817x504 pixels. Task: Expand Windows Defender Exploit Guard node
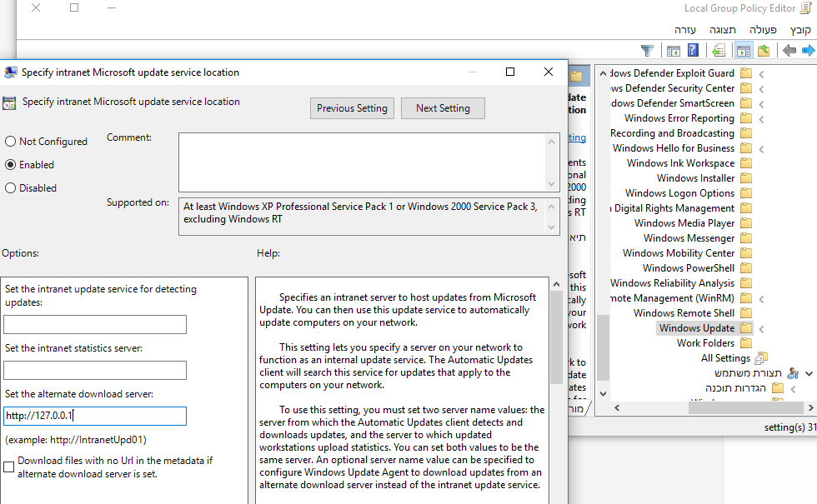point(762,74)
